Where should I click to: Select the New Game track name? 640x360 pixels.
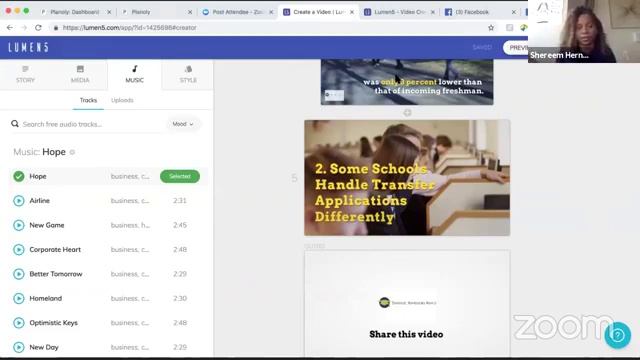tap(47, 225)
